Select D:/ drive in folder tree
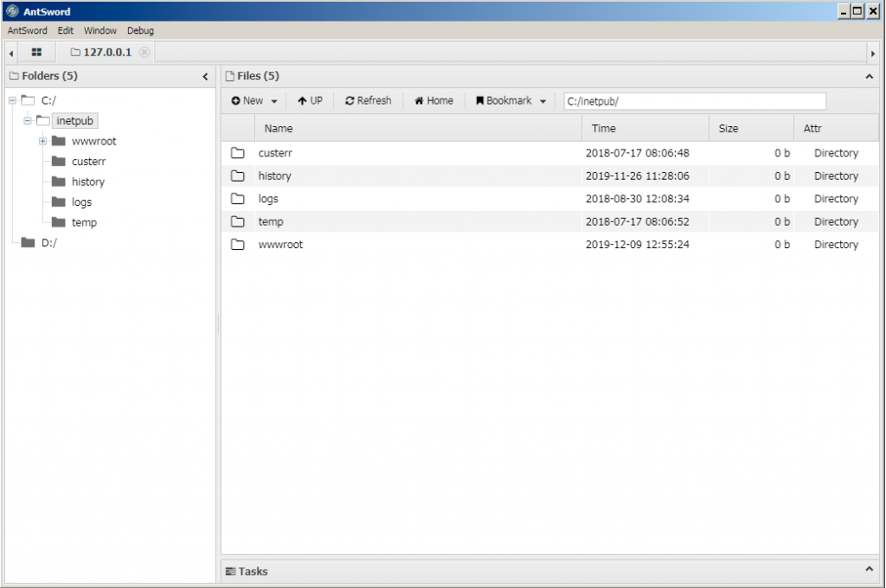Image resolution: width=886 pixels, height=588 pixels. 49,243
